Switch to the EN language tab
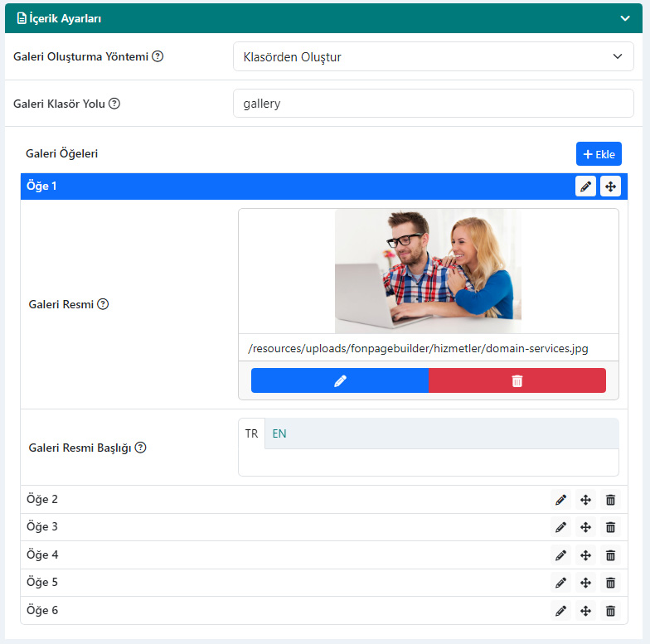The image size is (650, 644). click(x=279, y=433)
